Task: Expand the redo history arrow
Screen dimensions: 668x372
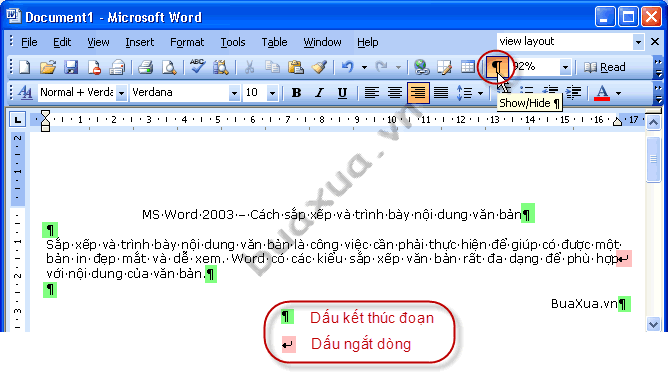Action: (398, 67)
